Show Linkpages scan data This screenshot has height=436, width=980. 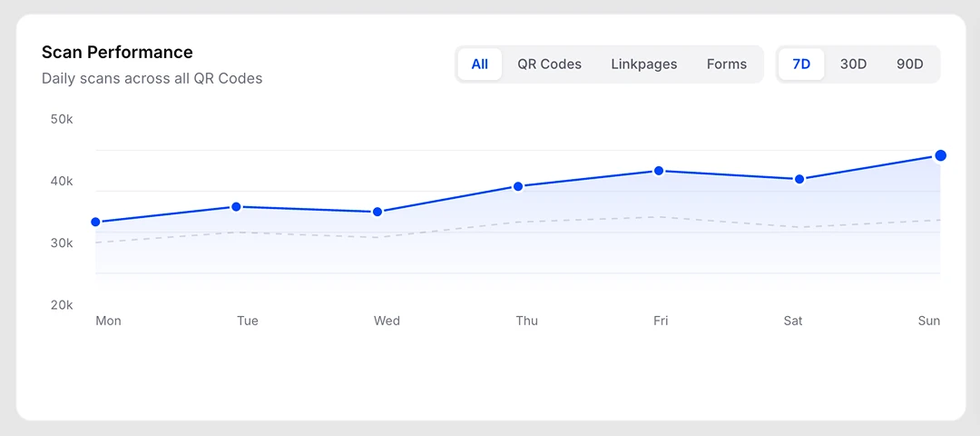point(643,64)
